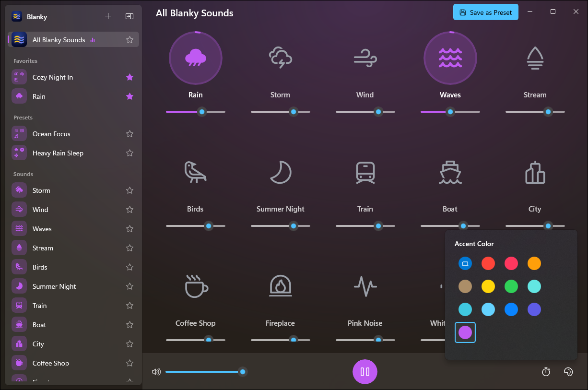The height and width of the screenshot is (390, 588).
Task: Select Summer Night in Sounds list
Action: (73, 286)
